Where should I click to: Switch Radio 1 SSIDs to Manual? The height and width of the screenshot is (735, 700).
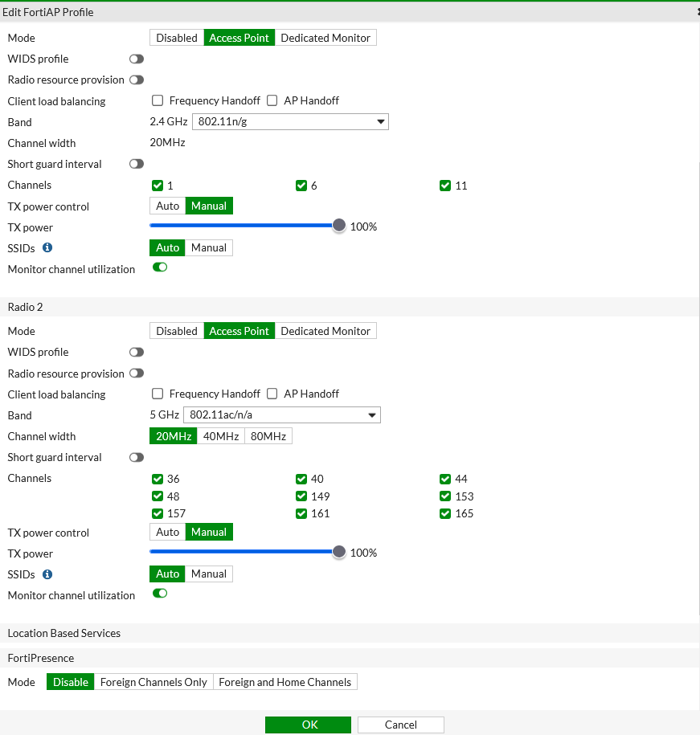click(x=209, y=248)
